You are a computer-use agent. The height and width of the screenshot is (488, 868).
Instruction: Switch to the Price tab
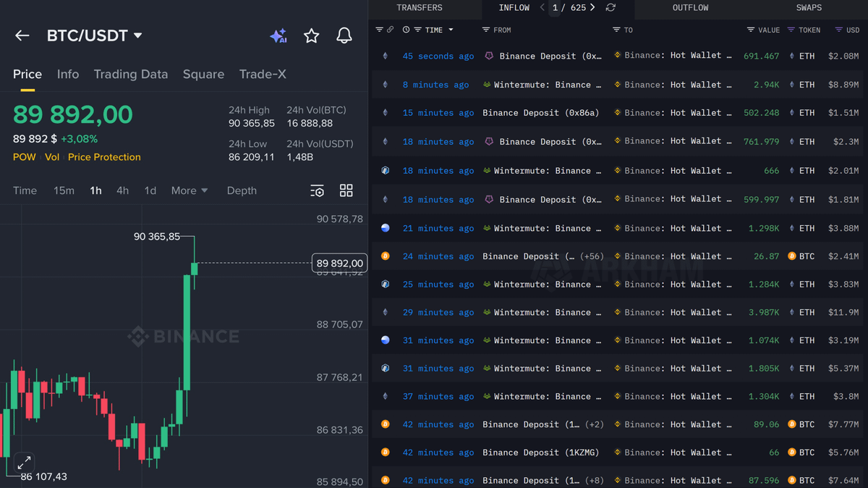27,74
